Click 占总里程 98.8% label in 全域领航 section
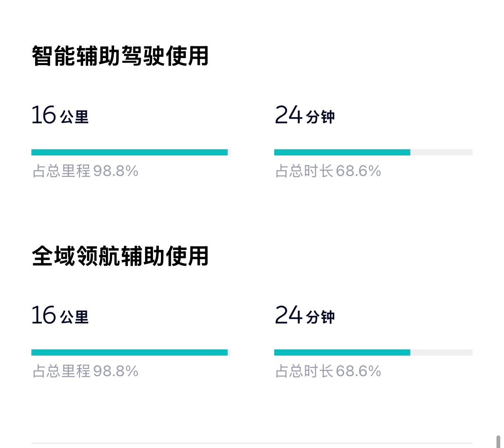This screenshot has height=448, width=504. click(85, 371)
